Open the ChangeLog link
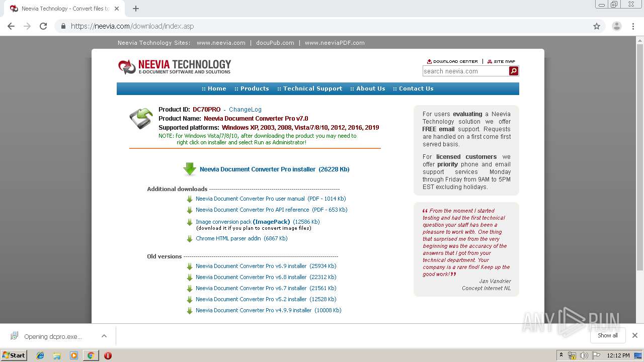Viewport: 644px width, 362px height. [245, 110]
